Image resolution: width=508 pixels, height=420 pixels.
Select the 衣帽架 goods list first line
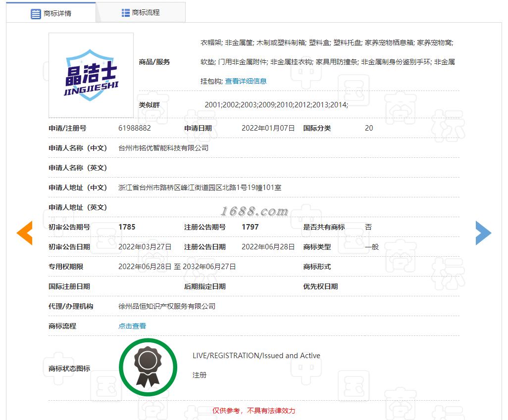coord(327,43)
